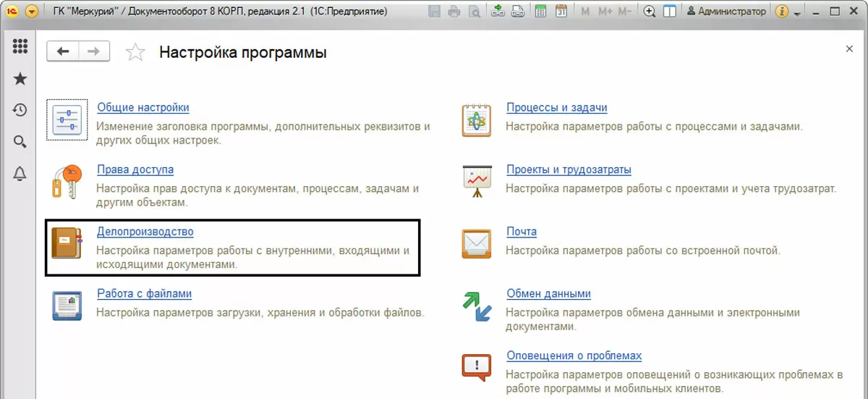Click the Почта envelope icon
The width and height of the screenshot is (868, 399).
(477, 243)
